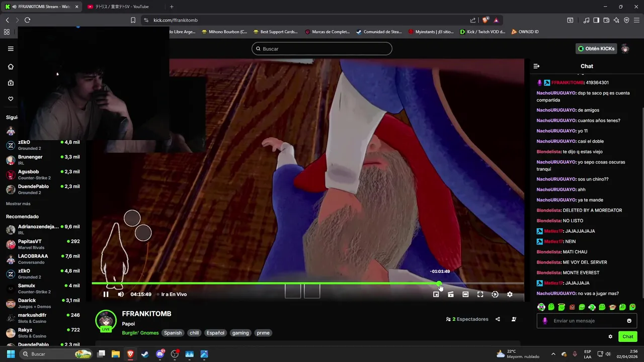Image resolution: width=644 pixels, height=362 pixels.
Task: Mute the stream volume
Action: pyautogui.click(x=121, y=294)
